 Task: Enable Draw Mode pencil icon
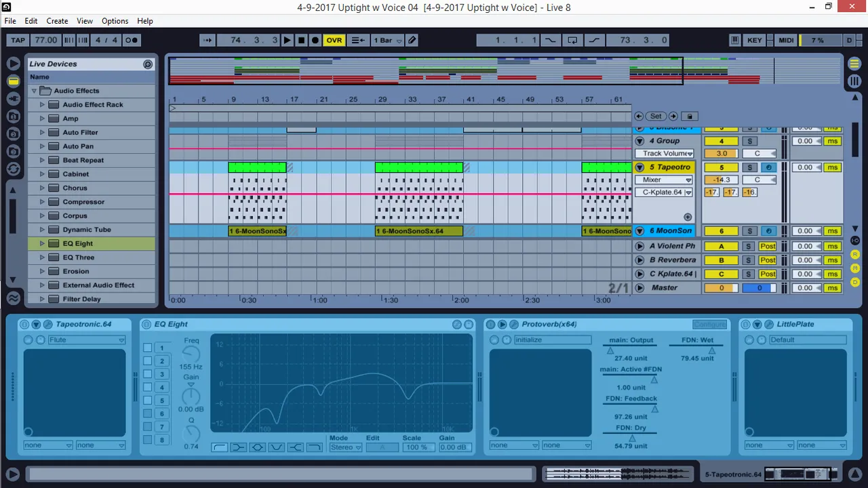412,40
